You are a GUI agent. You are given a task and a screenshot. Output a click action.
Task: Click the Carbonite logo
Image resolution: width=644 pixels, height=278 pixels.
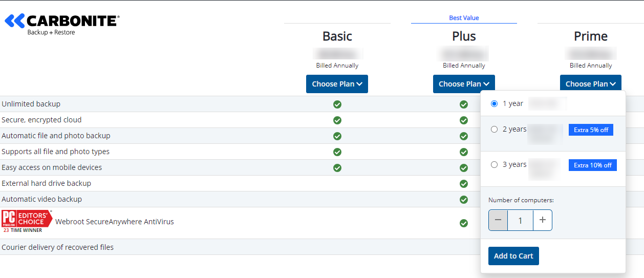click(62, 24)
